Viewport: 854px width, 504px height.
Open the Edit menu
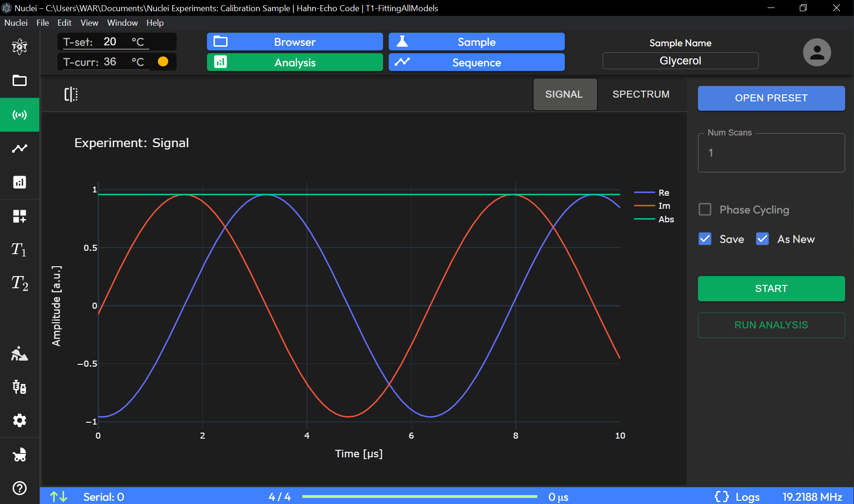pyautogui.click(x=64, y=23)
